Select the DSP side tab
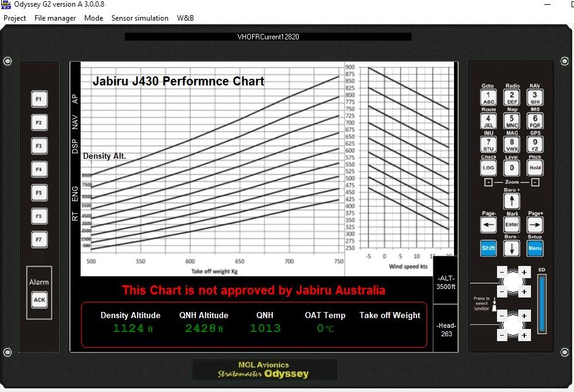The image size is (574, 392). click(x=75, y=146)
